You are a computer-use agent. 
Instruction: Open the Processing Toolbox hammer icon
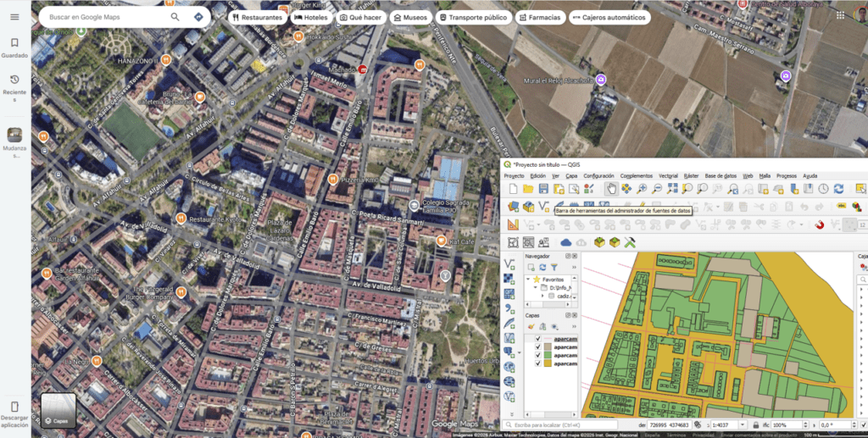point(630,242)
